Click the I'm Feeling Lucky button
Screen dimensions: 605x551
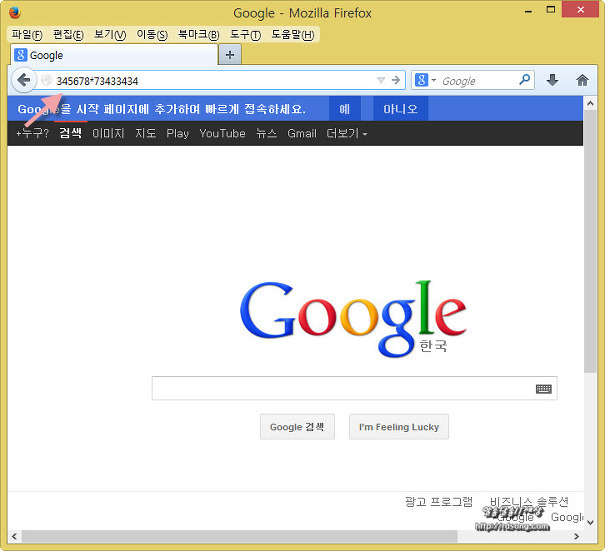(399, 427)
